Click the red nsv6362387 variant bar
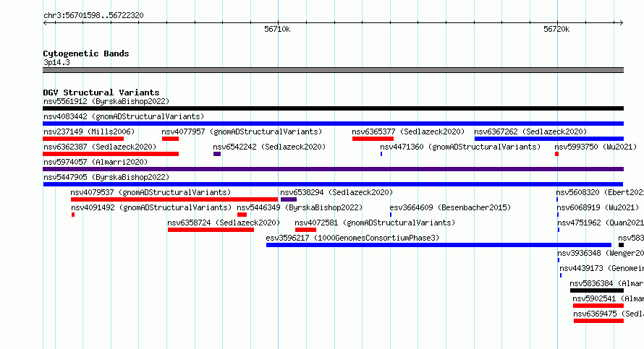Viewport: 644px width, 349px height. point(111,154)
